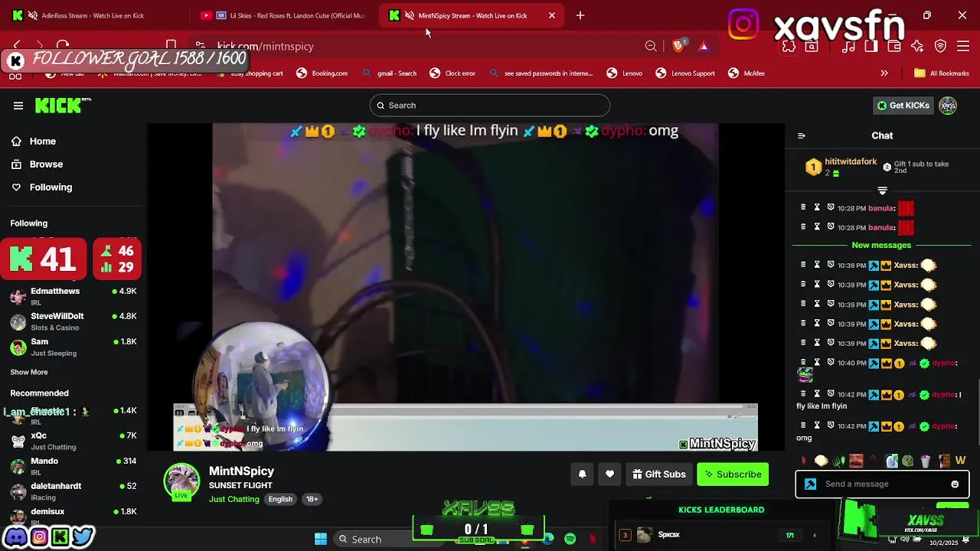Subscribe to MintNSpicy
980x551 pixels.
[x=733, y=474]
